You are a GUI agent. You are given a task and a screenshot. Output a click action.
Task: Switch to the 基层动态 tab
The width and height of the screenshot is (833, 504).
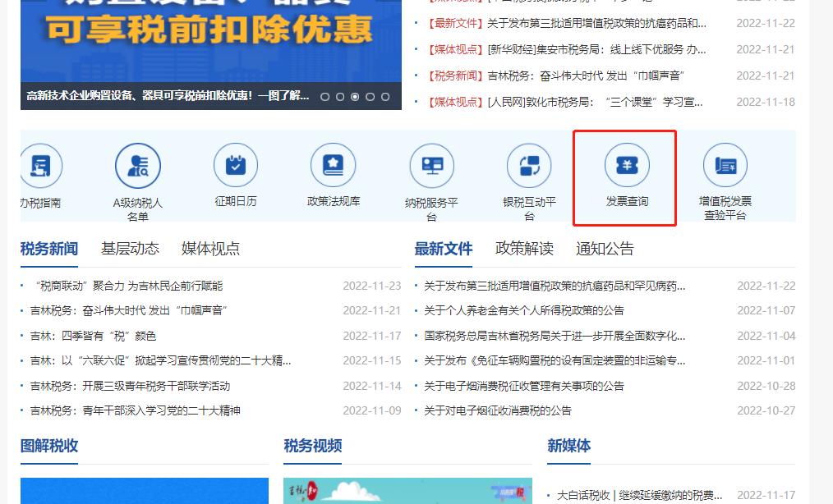click(x=130, y=249)
